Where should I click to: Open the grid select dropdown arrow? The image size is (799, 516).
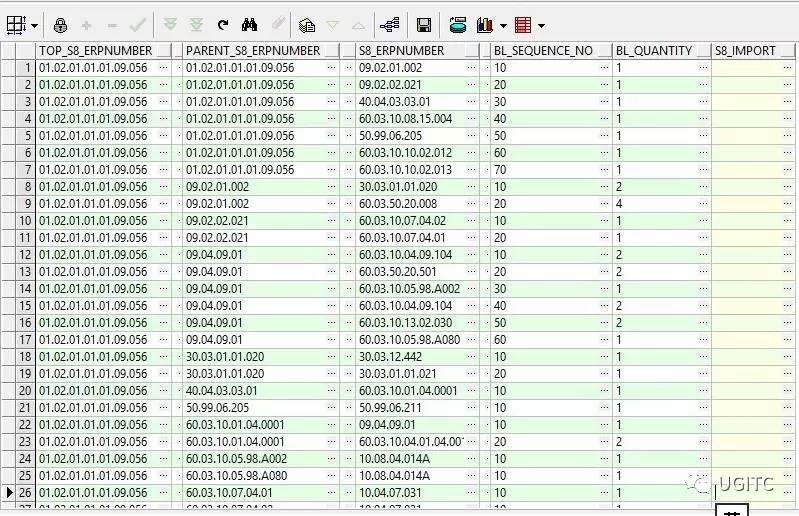click(x=34, y=24)
